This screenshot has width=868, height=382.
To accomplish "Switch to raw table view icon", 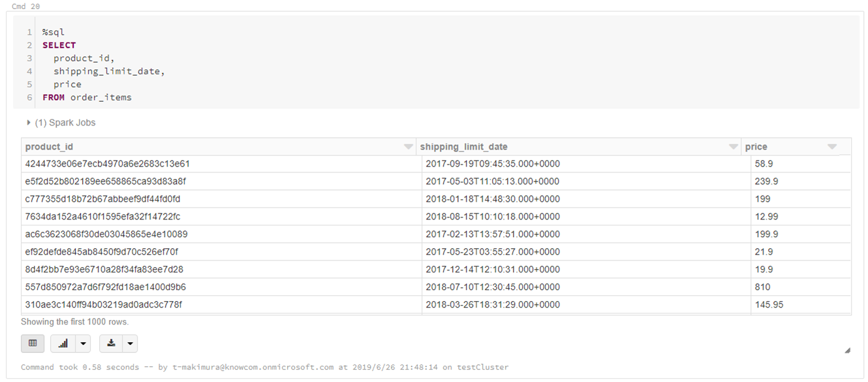I will coord(33,343).
